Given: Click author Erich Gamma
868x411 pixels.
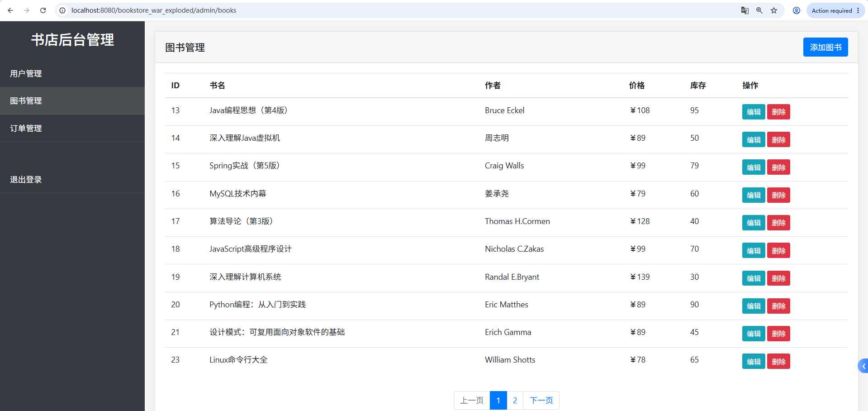Looking at the screenshot, I should [x=508, y=332].
